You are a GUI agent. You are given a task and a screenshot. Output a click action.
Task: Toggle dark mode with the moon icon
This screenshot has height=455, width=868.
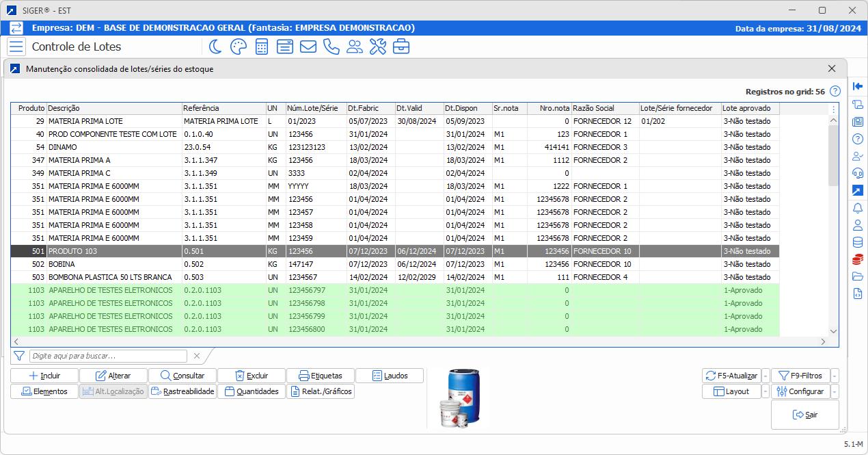215,47
